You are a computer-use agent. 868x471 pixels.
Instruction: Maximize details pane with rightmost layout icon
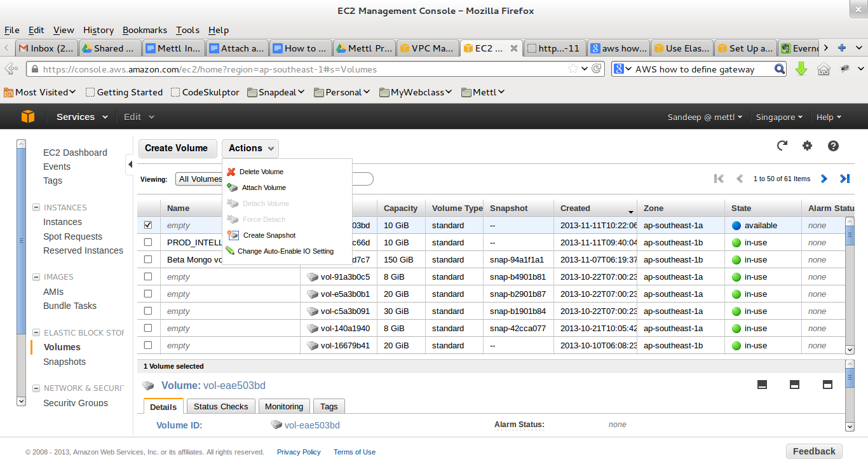(827, 385)
